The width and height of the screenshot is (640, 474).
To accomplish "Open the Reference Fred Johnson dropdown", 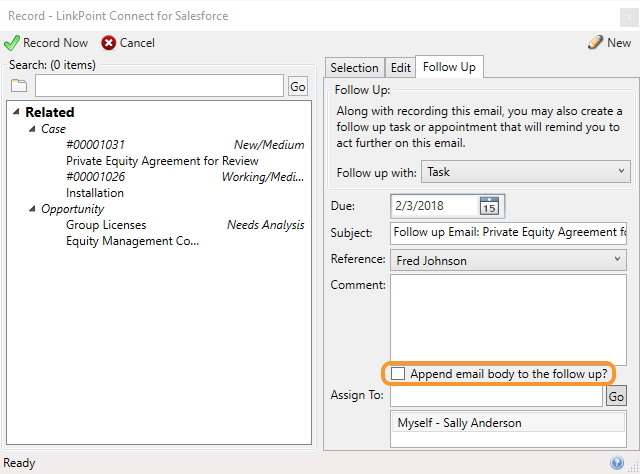I will click(x=508, y=260).
